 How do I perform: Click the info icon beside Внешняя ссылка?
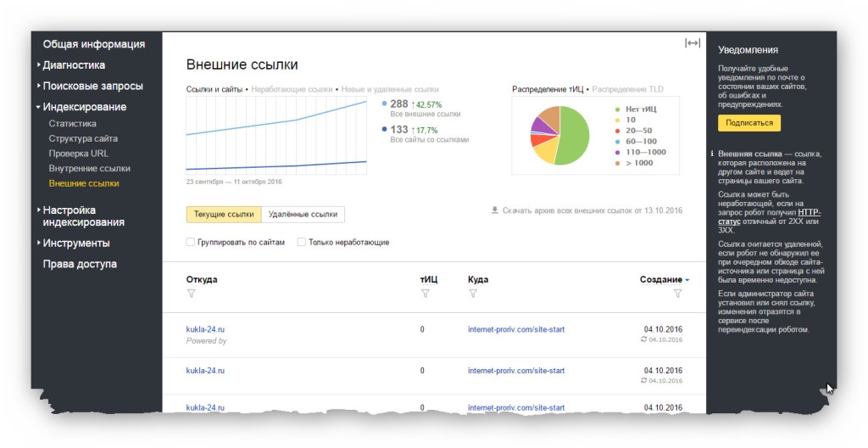coord(712,154)
